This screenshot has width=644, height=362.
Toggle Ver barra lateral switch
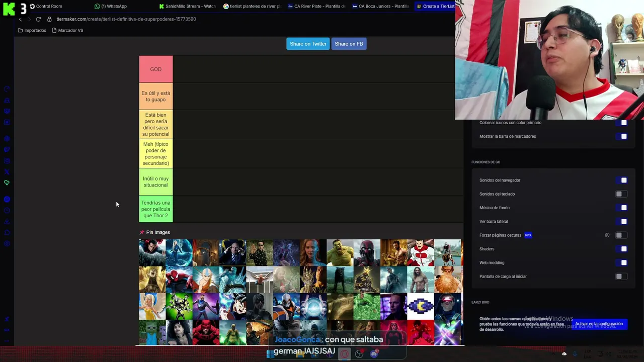coord(621,221)
